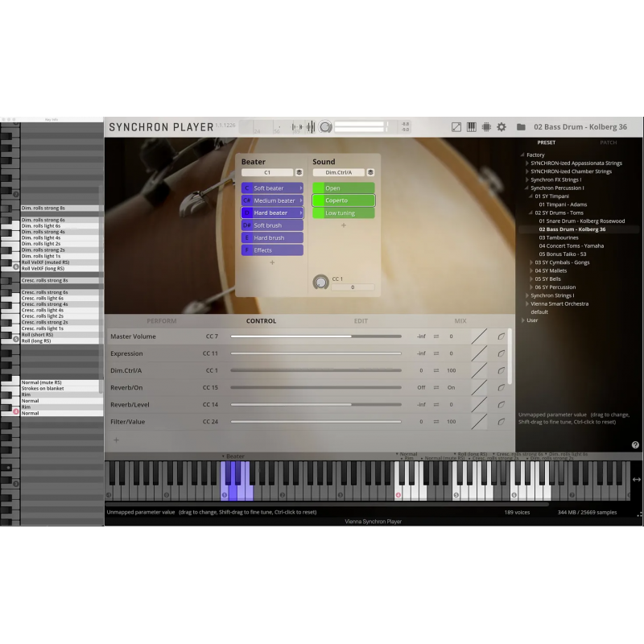The image size is (644, 644).
Task: Open the help question mark icon
Action: coord(635,445)
